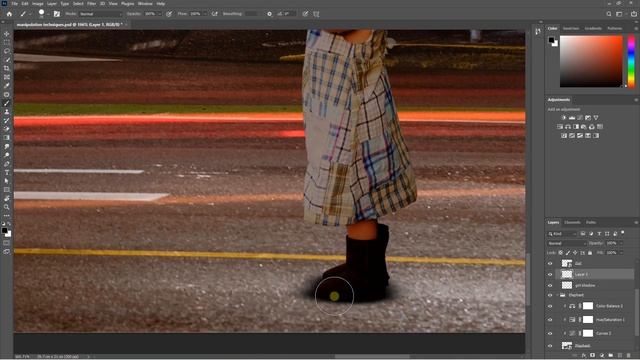Switch to the Paths tab

click(591, 223)
